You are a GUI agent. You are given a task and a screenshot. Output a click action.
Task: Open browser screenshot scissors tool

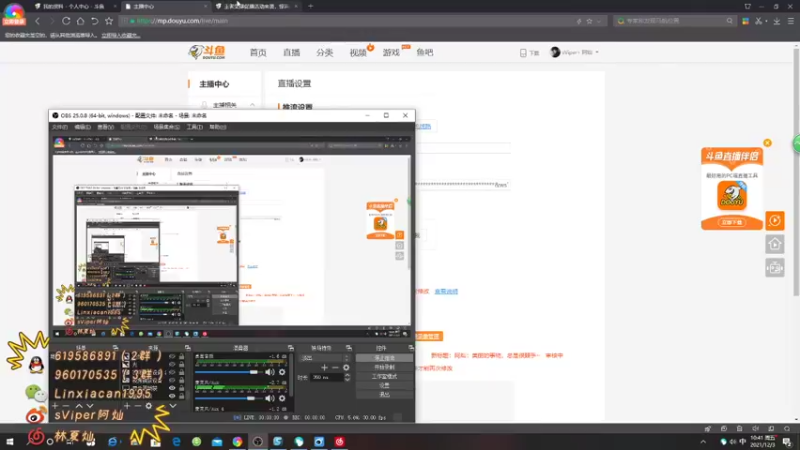click(759, 21)
